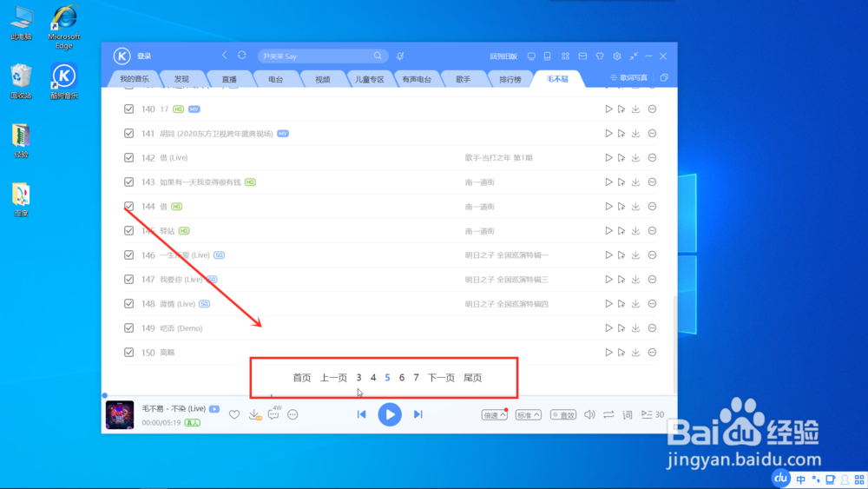Uncheck the checkbox for song 146

129,255
